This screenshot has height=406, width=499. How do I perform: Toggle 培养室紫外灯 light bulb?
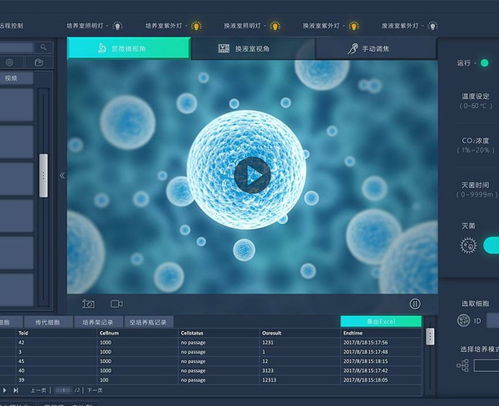click(196, 26)
